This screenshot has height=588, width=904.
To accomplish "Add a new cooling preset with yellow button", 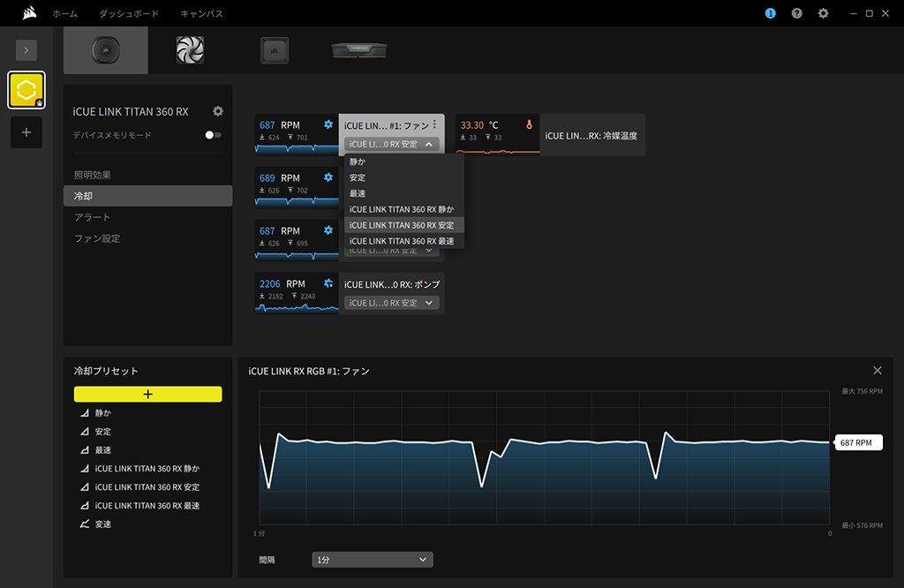I will (x=147, y=394).
